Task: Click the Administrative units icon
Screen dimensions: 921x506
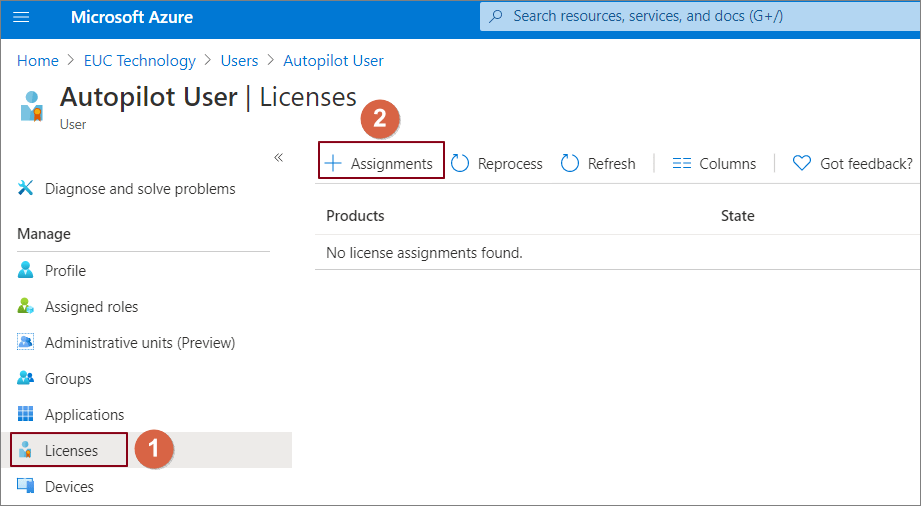Action: (x=25, y=343)
